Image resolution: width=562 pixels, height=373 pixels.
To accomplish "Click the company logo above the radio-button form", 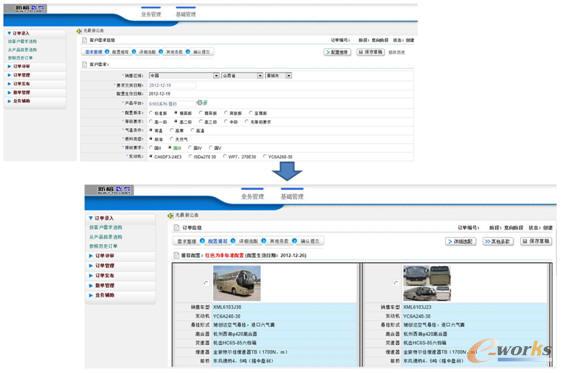I will point(25,9).
